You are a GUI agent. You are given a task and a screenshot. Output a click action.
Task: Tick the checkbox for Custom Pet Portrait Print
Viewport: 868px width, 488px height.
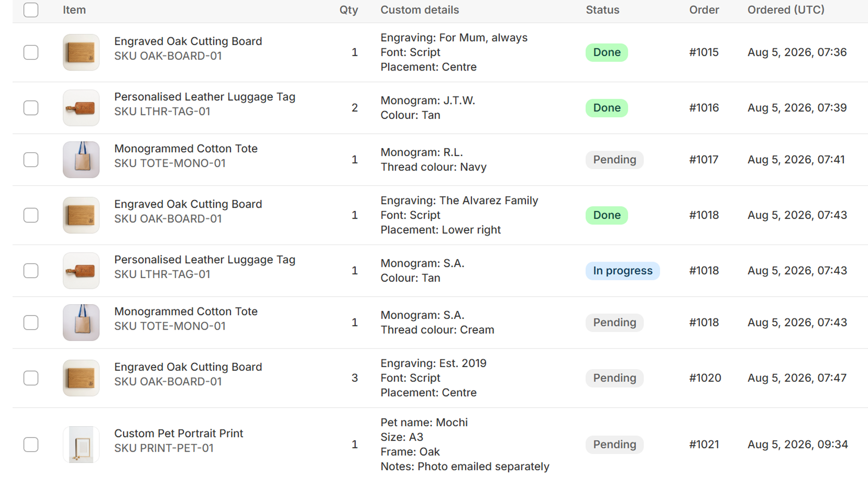[31, 445]
